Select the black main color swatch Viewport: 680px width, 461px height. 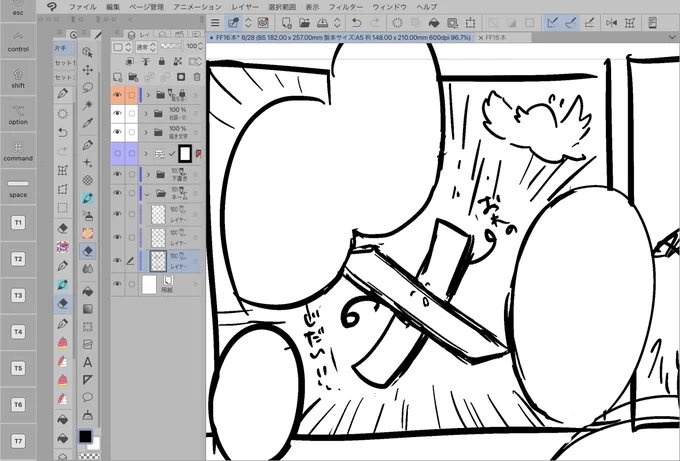[x=85, y=436]
